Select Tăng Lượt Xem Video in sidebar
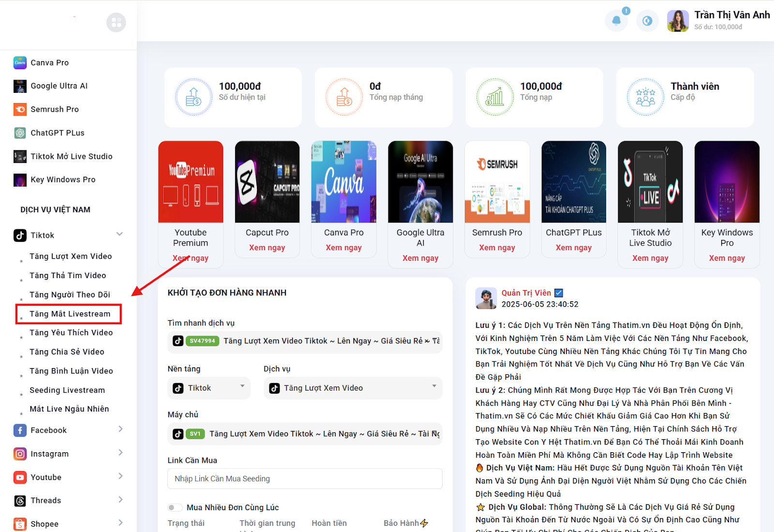This screenshot has height=532, width=774. click(x=71, y=256)
